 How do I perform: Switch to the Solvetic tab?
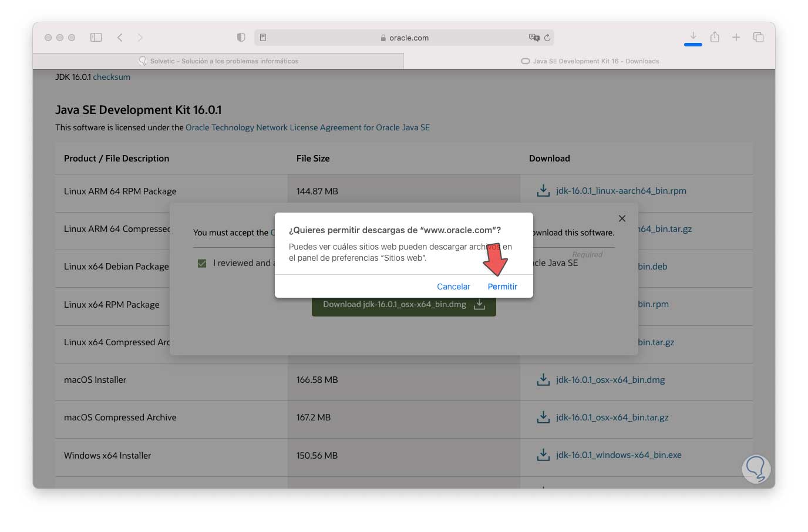pyautogui.click(x=218, y=61)
